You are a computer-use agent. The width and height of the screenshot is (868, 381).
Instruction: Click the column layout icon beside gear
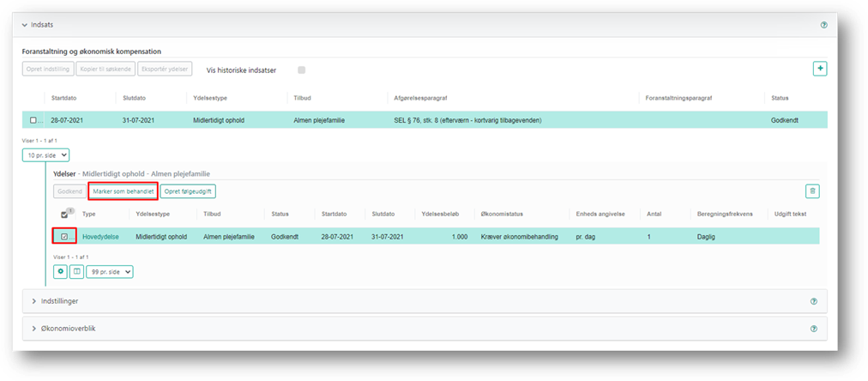76,271
